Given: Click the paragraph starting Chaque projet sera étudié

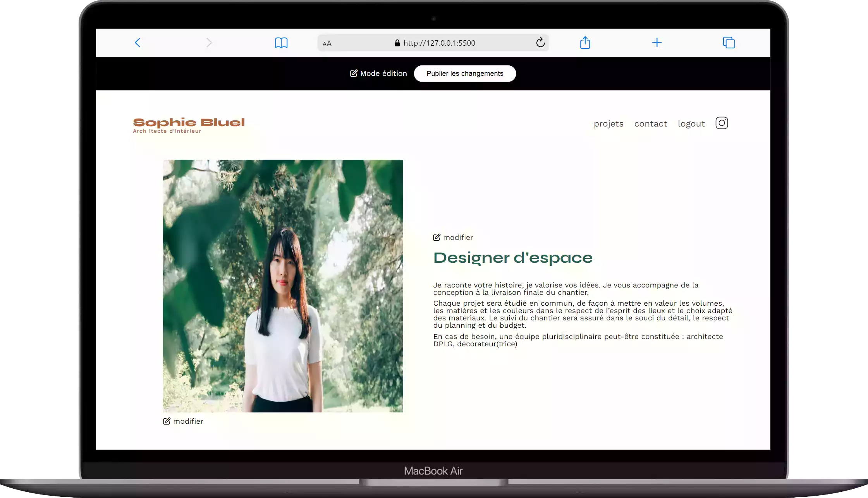Looking at the screenshot, I should [x=583, y=314].
